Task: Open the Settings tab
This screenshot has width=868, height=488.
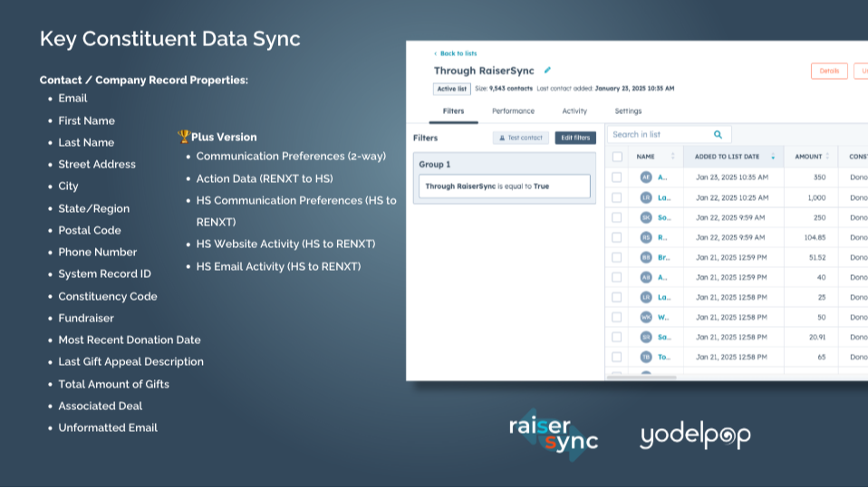Action: click(x=628, y=111)
